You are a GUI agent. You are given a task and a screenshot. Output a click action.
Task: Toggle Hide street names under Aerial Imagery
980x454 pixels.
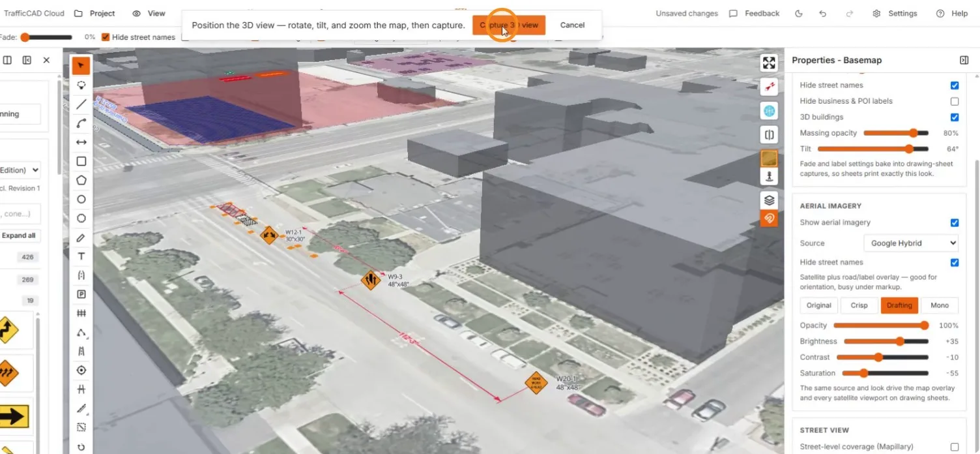(x=955, y=262)
